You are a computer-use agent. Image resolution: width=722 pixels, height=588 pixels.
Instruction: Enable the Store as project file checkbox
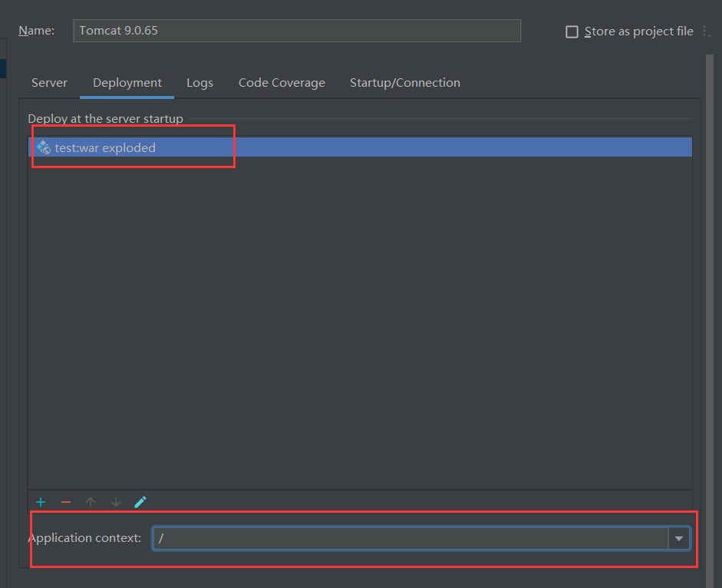(572, 31)
